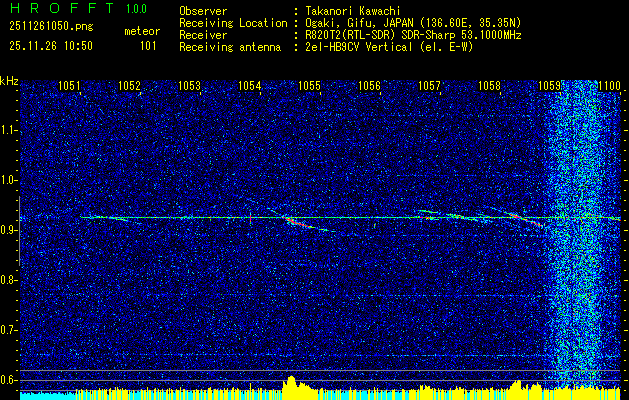
Task: Select observer name Takanori Kawachi
Action: [352, 11]
